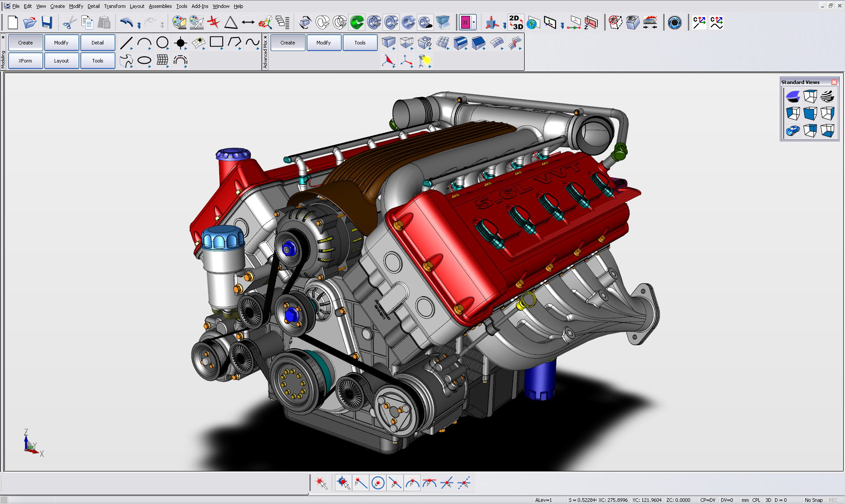Click the Advanced Modeling Tools button
The height and width of the screenshot is (504, 845).
360,43
